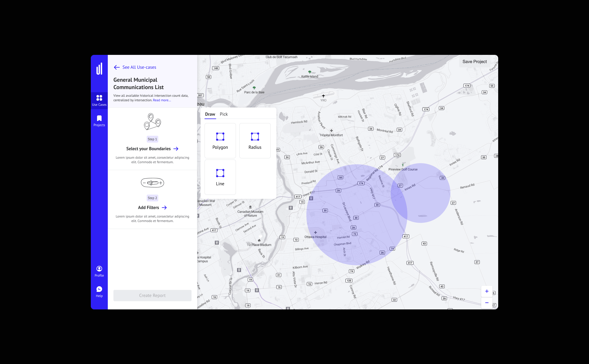Expand Select your Boundaries step arrow

click(176, 149)
